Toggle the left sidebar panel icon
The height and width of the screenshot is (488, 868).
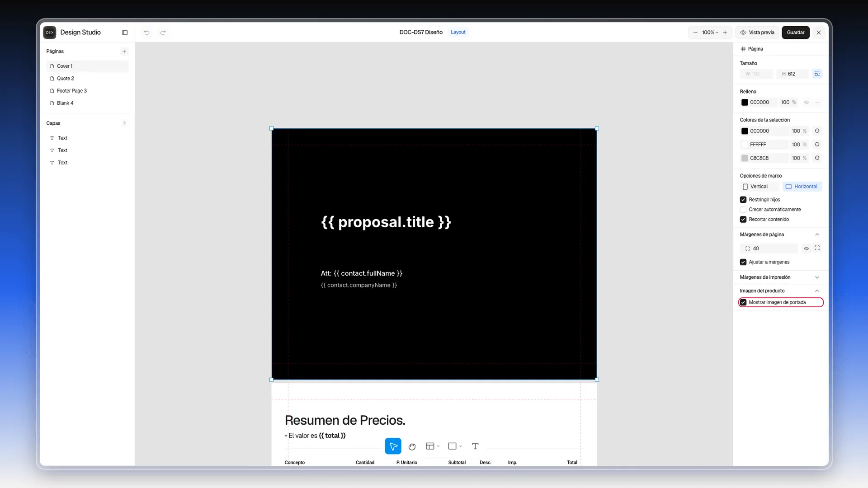click(x=125, y=33)
